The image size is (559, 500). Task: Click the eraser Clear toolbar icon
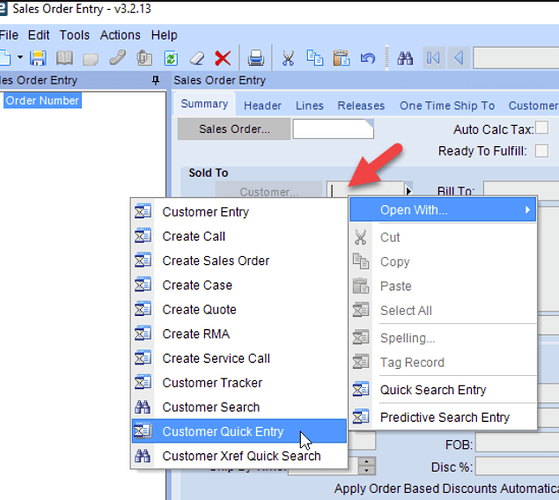point(197,58)
